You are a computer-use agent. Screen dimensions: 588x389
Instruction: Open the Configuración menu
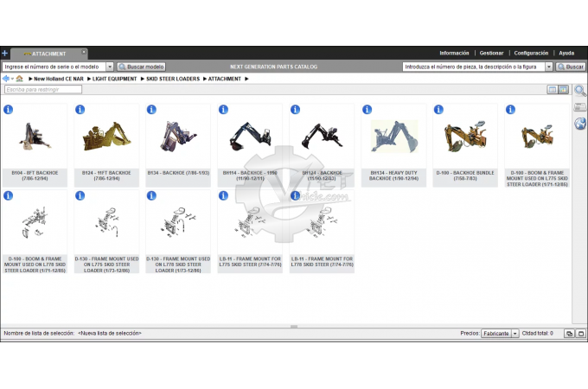pos(531,54)
